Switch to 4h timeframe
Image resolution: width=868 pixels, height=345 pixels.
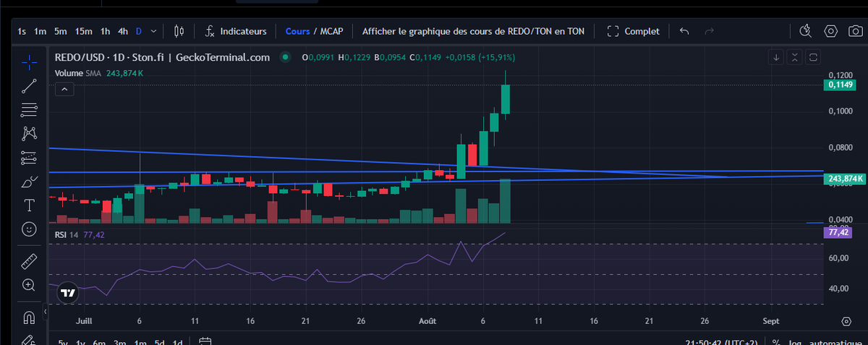(123, 31)
